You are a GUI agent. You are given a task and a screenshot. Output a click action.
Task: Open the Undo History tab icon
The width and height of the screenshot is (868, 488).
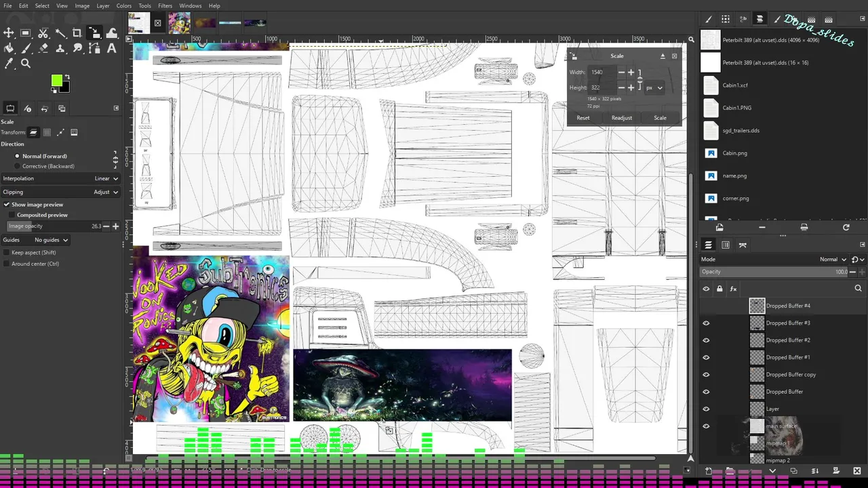45,108
